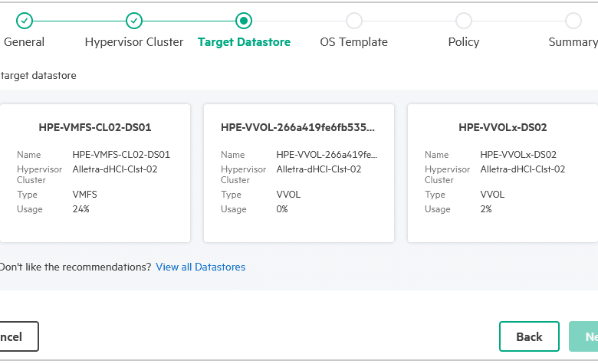Click the Hypervisor Cluster step checkmark circle
This screenshot has width=598, height=364.
pyautogui.click(x=134, y=21)
